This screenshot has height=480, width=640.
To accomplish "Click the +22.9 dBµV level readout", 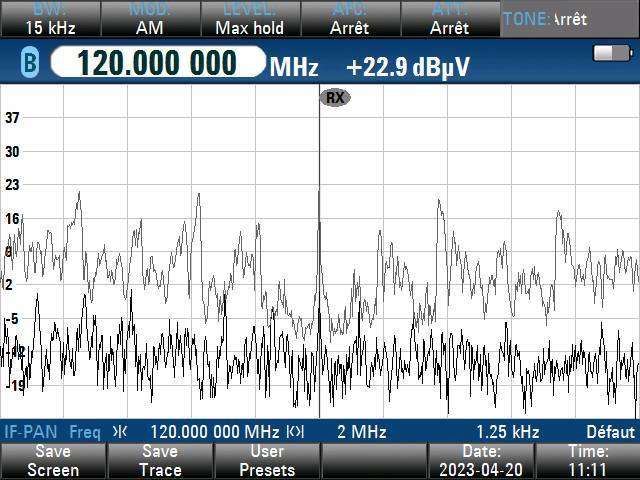I will tap(408, 67).
